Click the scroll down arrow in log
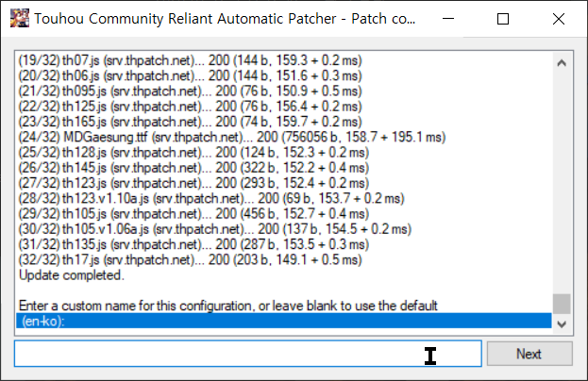 562,324
